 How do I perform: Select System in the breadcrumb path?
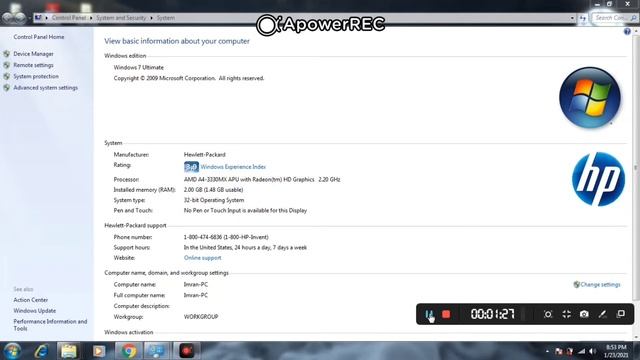(x=166, y=18)
